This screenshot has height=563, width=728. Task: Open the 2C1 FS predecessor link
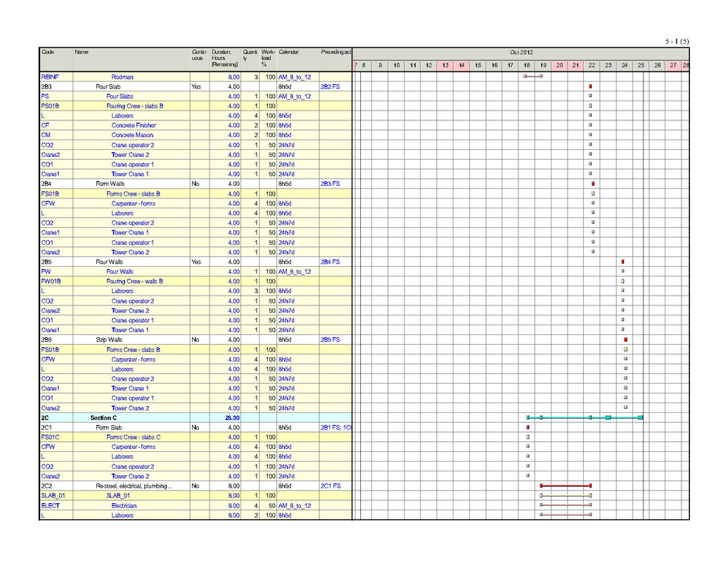pos(330,486)
